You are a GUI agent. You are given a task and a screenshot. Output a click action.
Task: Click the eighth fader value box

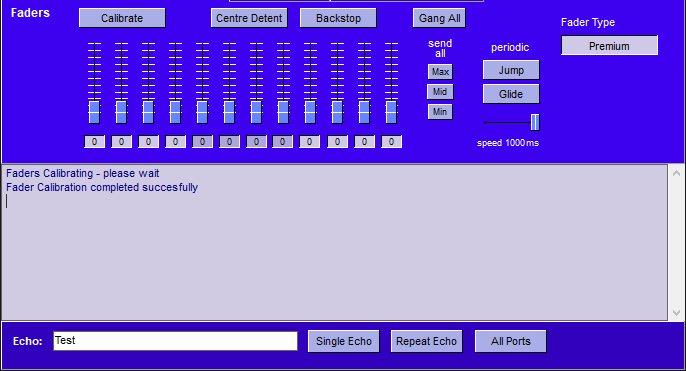point(283,142)
